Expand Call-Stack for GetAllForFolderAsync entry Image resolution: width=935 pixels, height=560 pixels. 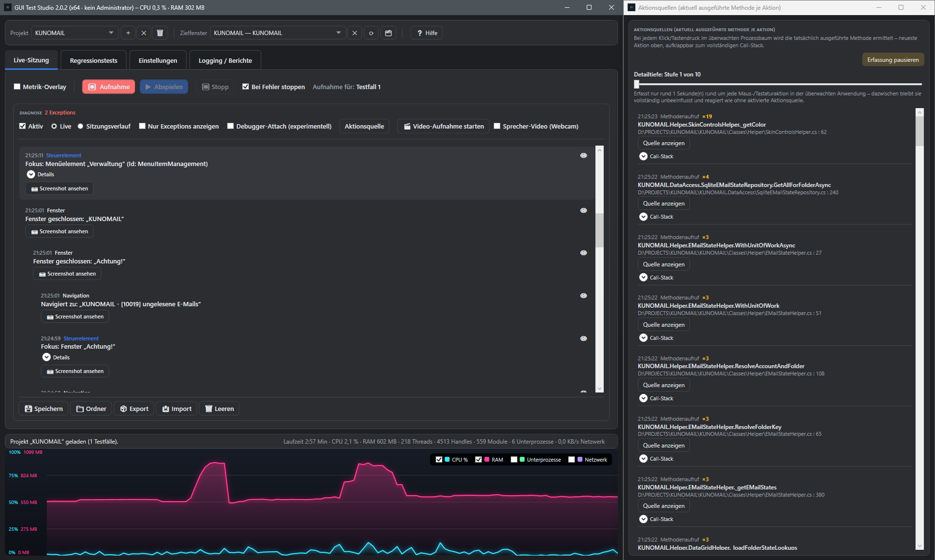click(x=643, y=217)
